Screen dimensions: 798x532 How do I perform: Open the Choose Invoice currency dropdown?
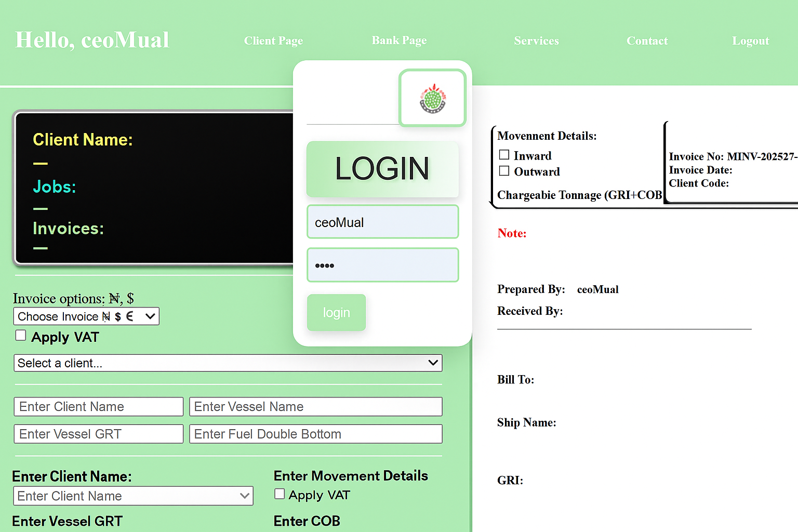point(86,316)
